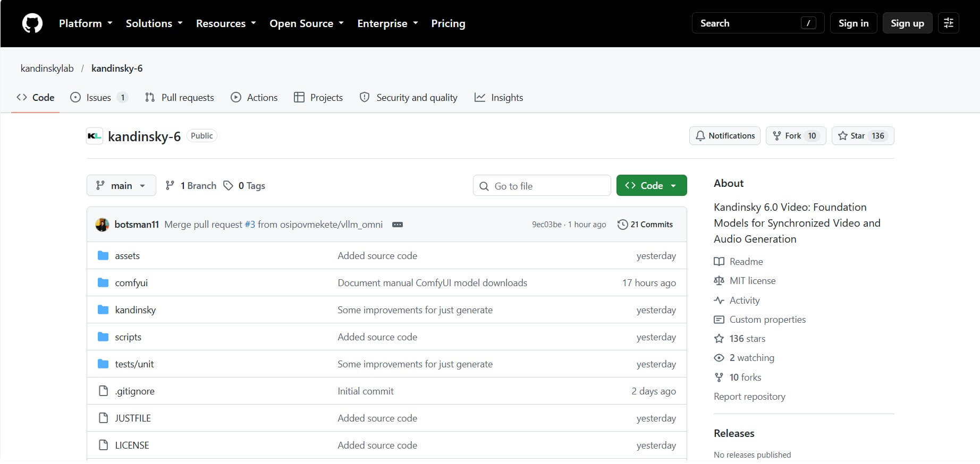The image size is (980, 464).
Task: Open the GitHub logo homepage
Action: coord(32,23)
